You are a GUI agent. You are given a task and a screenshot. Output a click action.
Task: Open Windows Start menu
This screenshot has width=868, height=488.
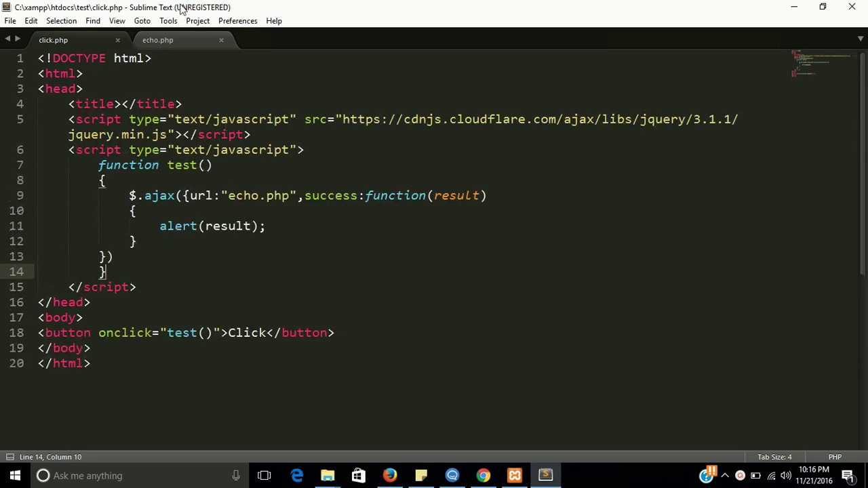(15, 476)
